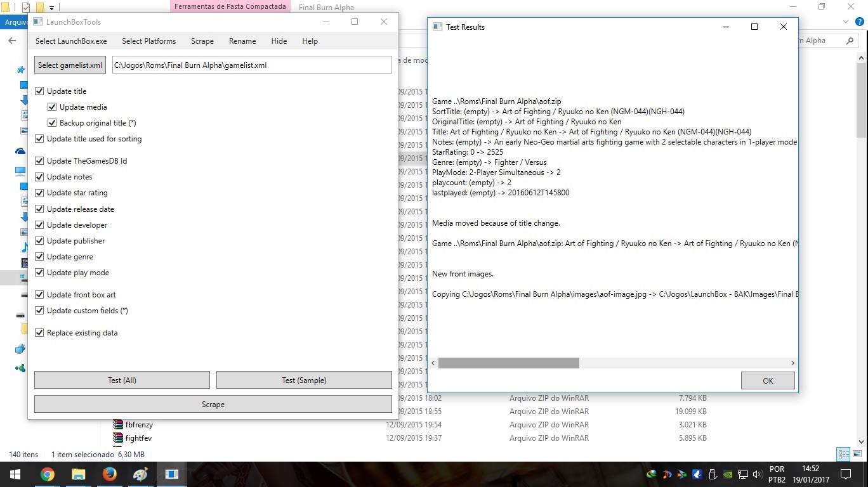868x487 pixels.
Task: Toggle Update play mode checkbox
Action: click(x=40, y=273)
